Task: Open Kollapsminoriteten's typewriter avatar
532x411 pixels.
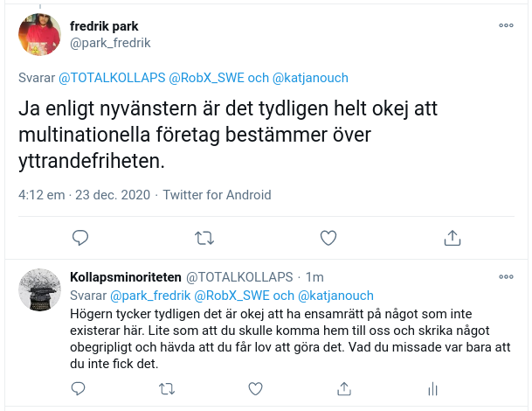Action: [x=39, y=289]
